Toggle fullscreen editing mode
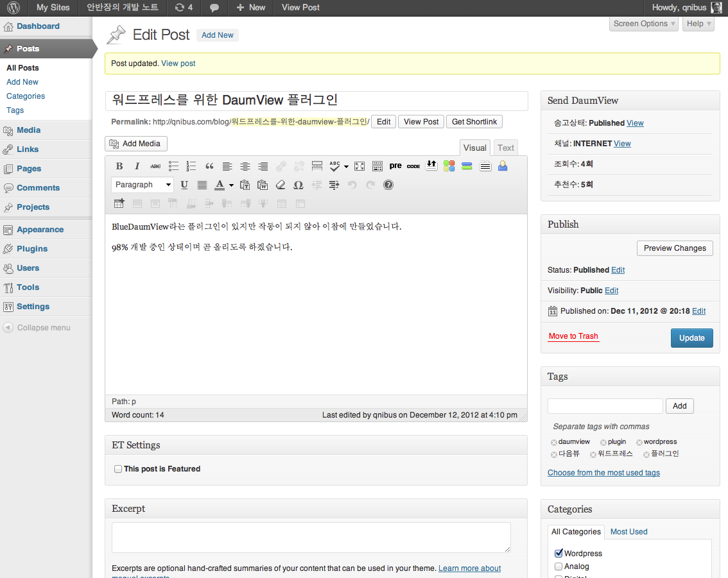This screenshot has width=728, height=578. tap(360, 166)
